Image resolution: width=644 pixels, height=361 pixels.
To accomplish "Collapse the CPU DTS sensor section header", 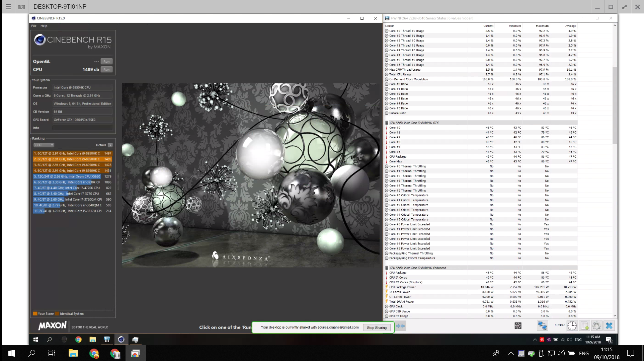I will (481, 123).
